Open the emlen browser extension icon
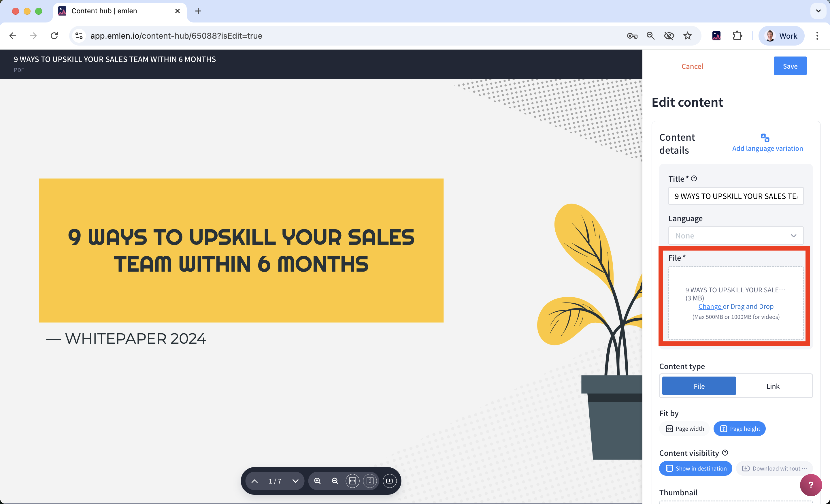The image size is (830, 504). coord(716,36)
